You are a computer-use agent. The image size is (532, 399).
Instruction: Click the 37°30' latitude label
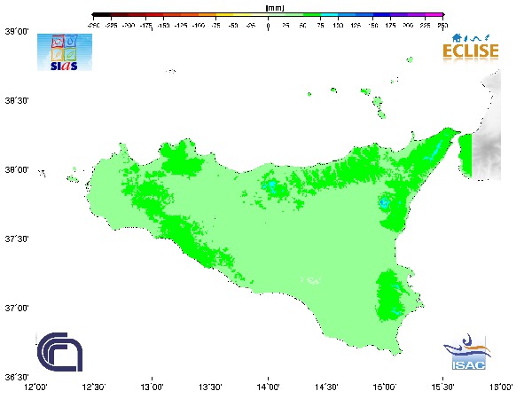point(17,239)
